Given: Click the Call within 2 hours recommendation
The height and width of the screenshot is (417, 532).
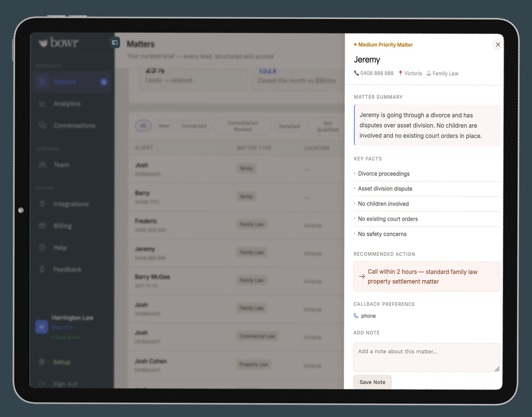Looking at the screenshot, I should pos(427,276).
